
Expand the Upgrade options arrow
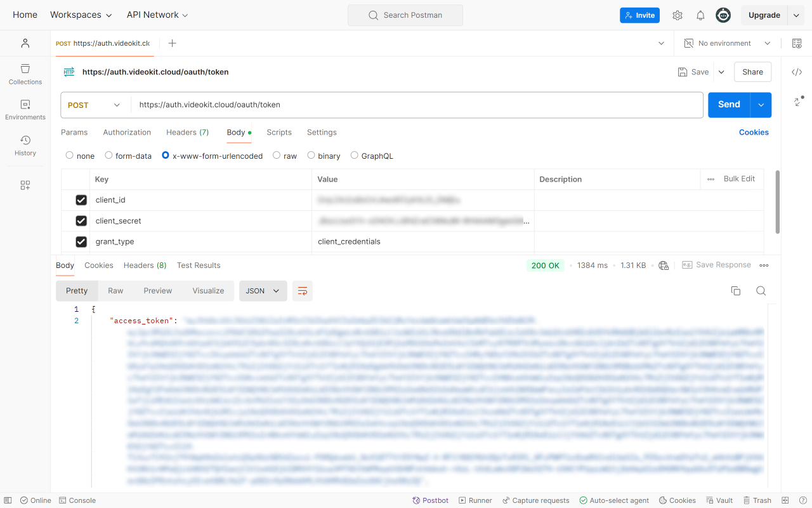point(796,15)
